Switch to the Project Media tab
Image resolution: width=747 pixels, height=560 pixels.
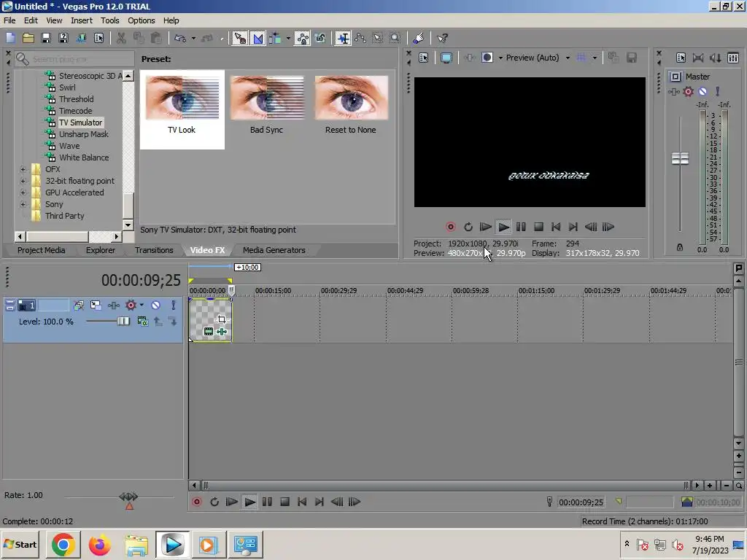click(41, 250)
